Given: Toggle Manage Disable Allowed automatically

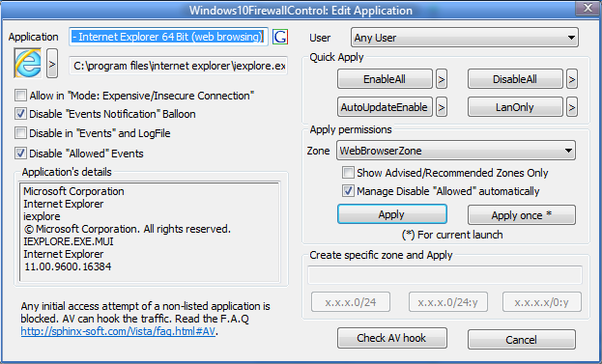Looking at the screenshot, I should [348, 191].
